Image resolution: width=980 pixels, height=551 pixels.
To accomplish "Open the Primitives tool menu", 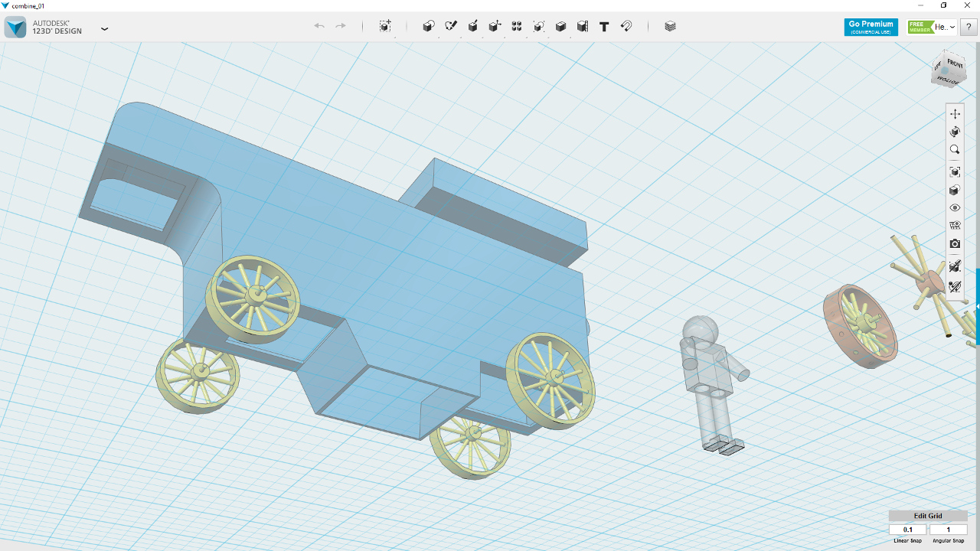I will click(x=429, y=26).
